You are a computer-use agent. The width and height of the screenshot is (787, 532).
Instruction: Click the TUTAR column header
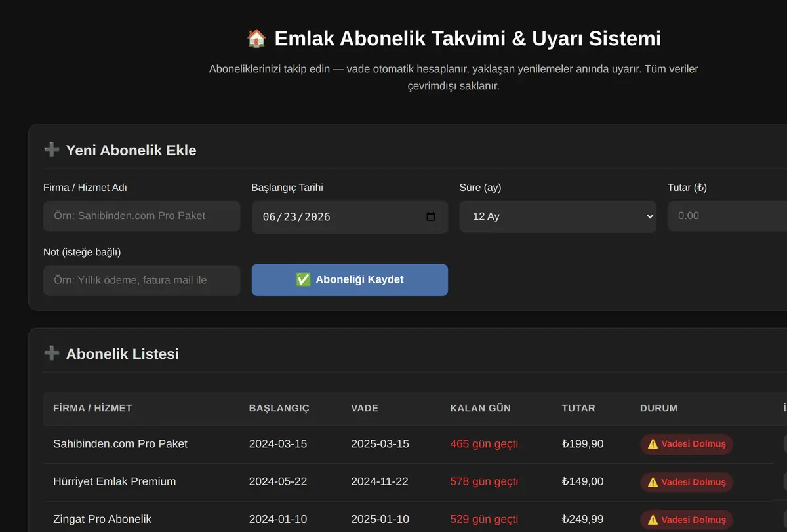(x=578, y=408)
